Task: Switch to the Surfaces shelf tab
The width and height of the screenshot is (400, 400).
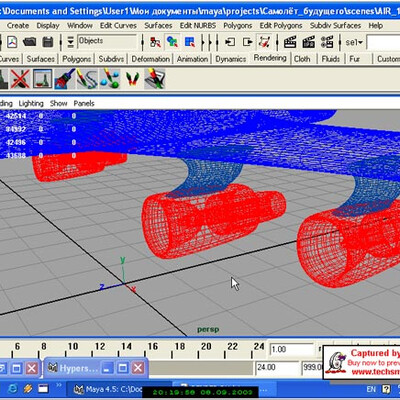Action: (x=40, y=59)
